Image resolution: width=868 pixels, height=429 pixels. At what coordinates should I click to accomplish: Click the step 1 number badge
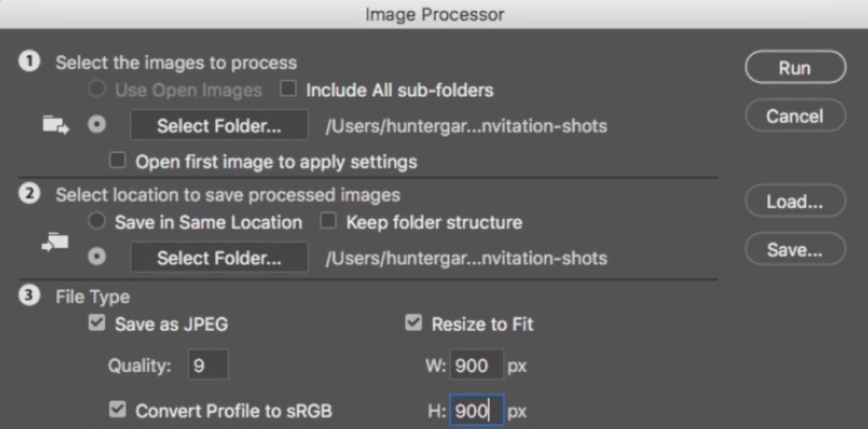(x=29, y=62)
